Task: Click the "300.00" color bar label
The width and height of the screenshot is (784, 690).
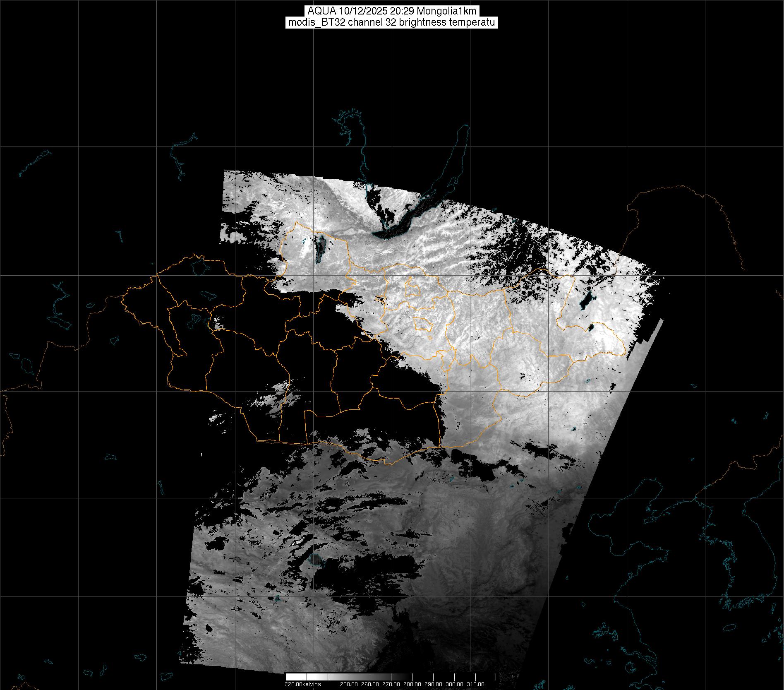Action: point(455,684)
